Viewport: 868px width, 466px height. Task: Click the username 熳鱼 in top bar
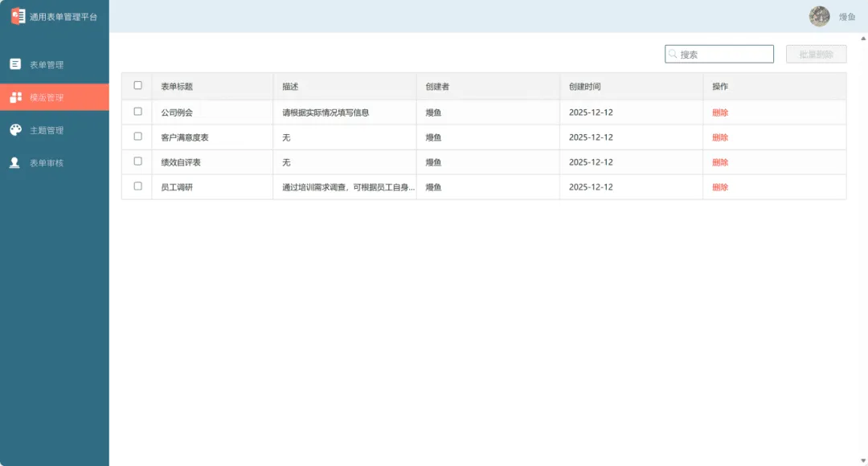pyautogui.click(x=847, y=17)
